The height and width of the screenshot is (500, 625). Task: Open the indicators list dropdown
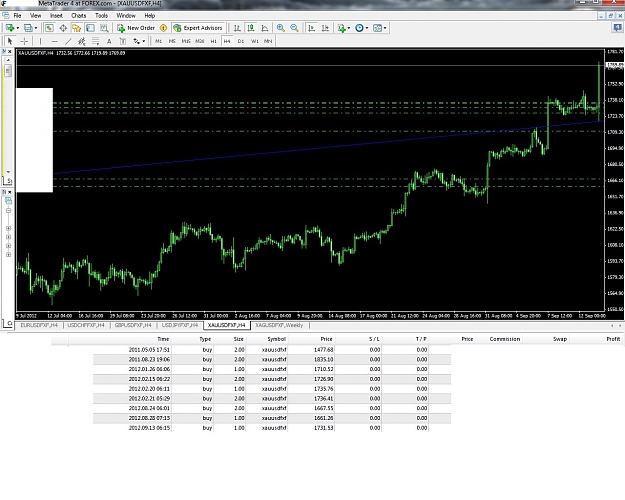point(344,28)
